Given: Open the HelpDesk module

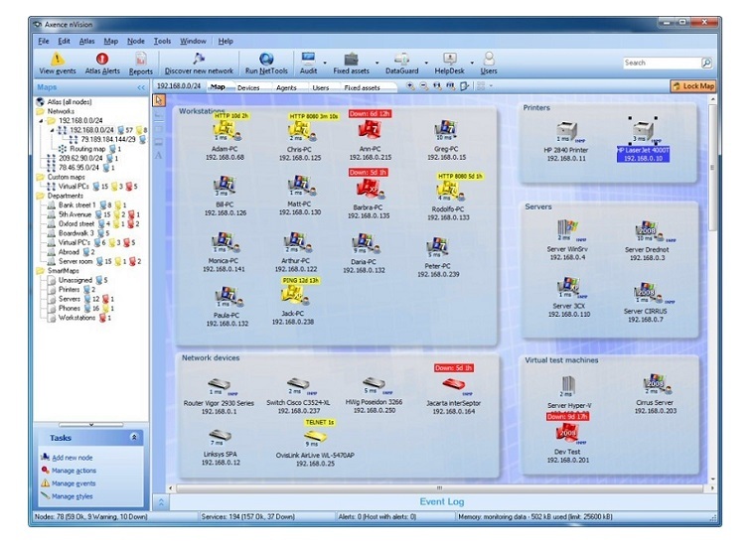Looking at the screenshot, I should click(x=449, y=64).
